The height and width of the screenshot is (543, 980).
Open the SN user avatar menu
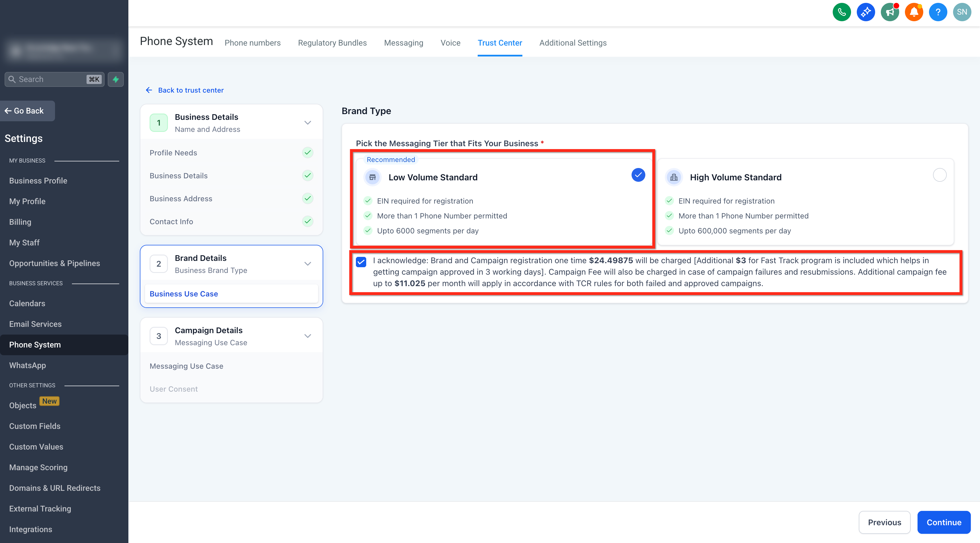click(961, 12)
